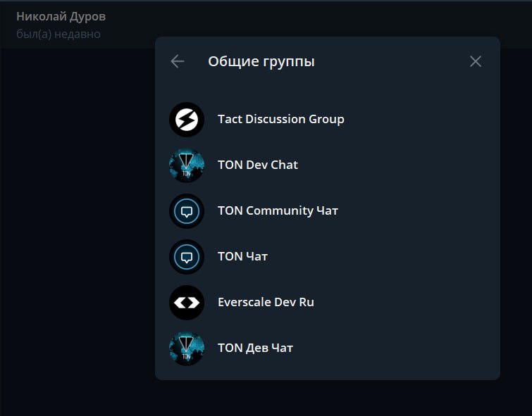The width and height of the screenshot is (532, 416).
Task: Select the TON Чат group name
Action: tap(242, 256)
